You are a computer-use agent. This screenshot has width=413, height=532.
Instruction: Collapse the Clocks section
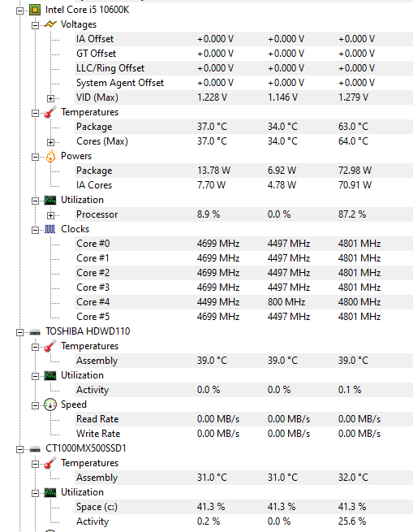(35, 231)
